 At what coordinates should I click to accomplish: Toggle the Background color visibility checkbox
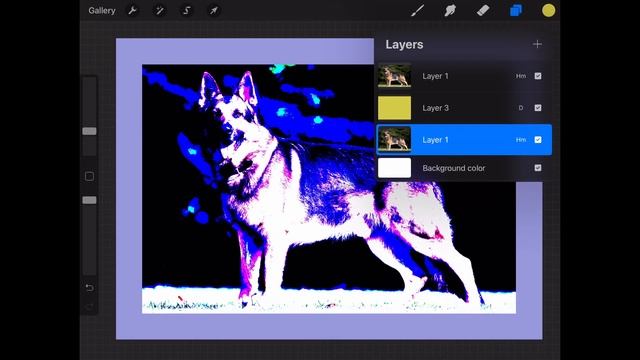click(538, 168)
